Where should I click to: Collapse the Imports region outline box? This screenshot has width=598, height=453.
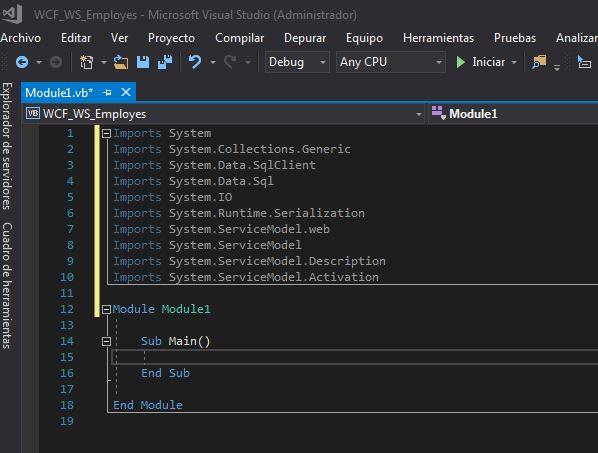[106, 133]
